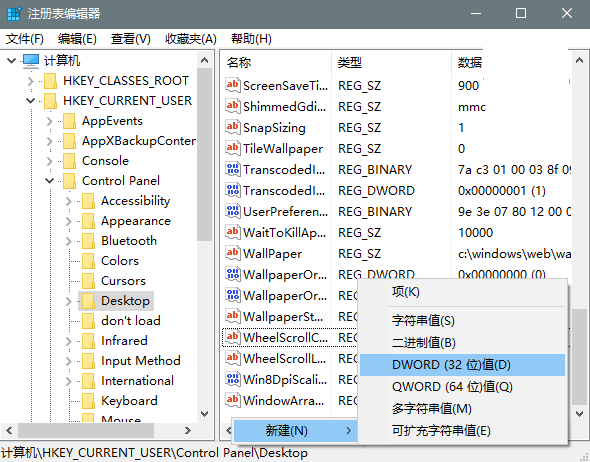This screenshot has width=590, height=462.
Task: Click the 类型 column header
Action: pos(391,62)
